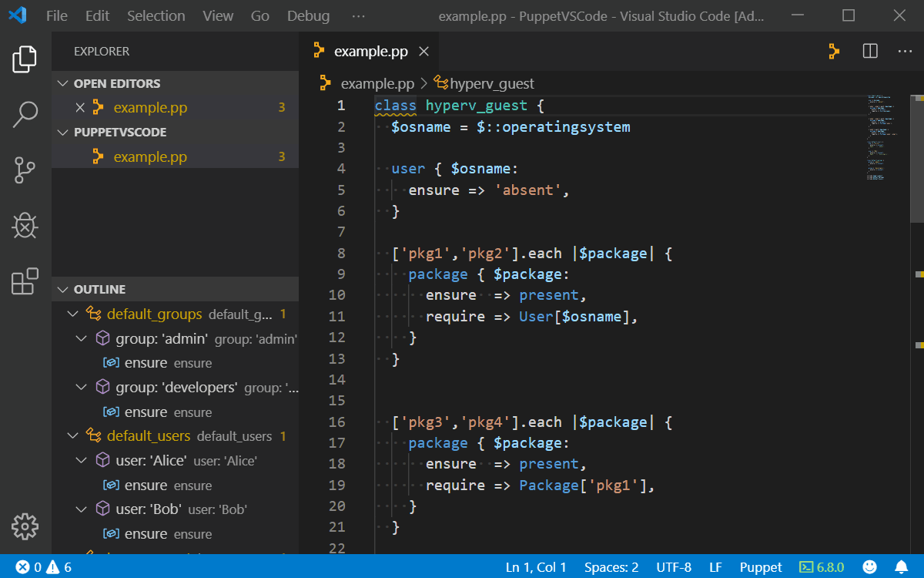Select the Explorer icon in the activity bar

[25, 59]
